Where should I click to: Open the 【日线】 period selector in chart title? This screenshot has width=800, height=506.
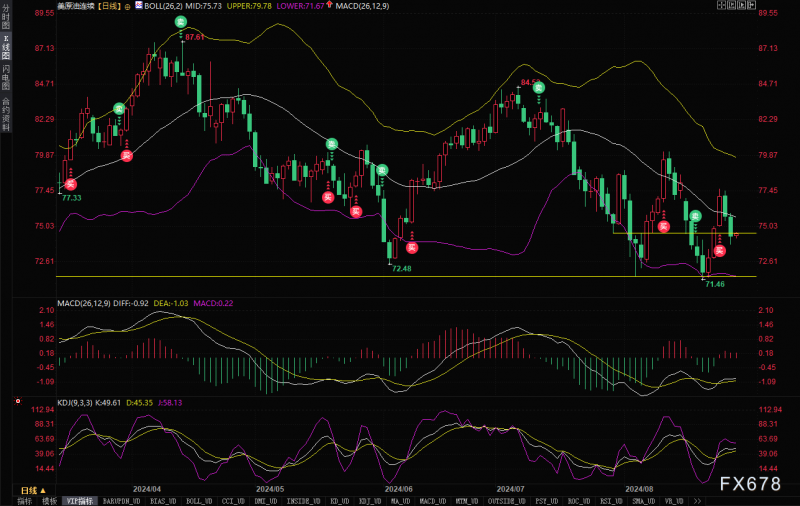click(x=109, y=6)
